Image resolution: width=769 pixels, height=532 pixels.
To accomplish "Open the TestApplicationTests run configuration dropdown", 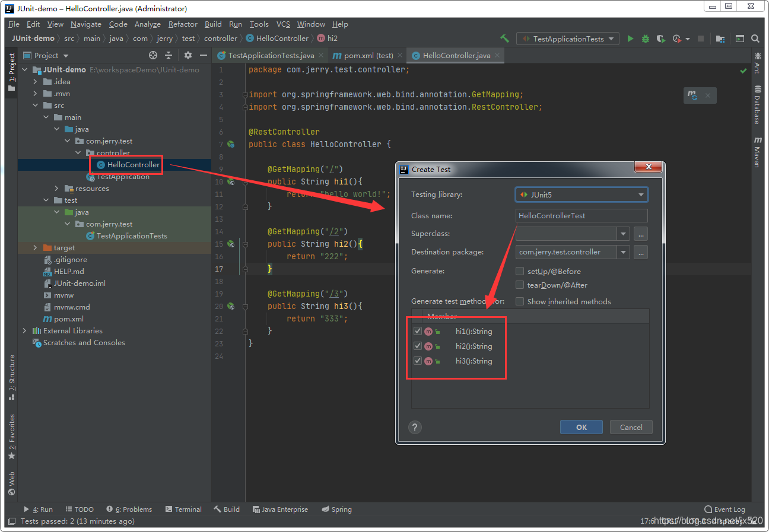I will tap(568, 39).
